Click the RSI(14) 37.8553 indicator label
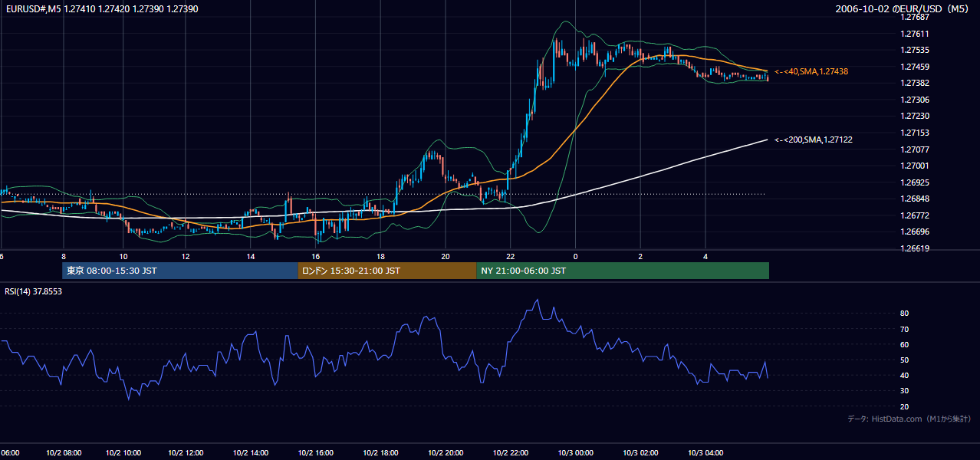 pos(33,291)
